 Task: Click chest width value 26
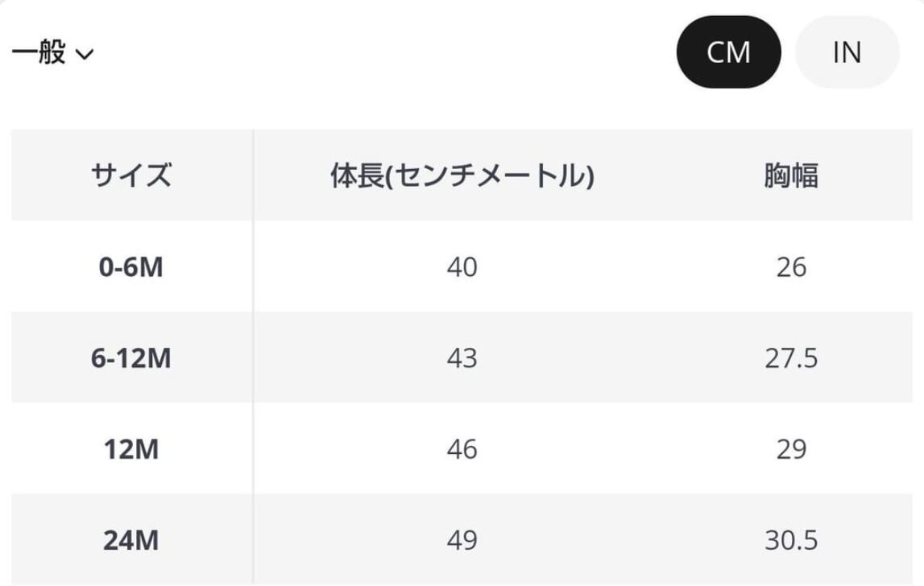791,267
